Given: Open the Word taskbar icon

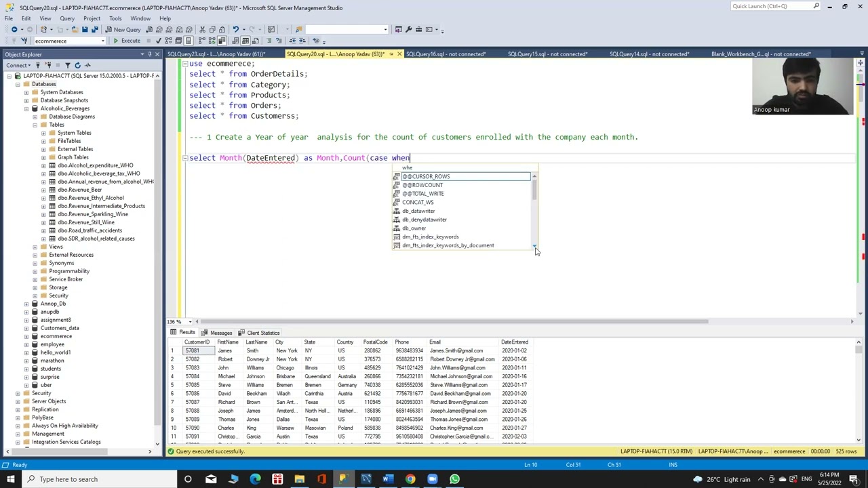Looking at the screenshot, I should coord(388,479).
